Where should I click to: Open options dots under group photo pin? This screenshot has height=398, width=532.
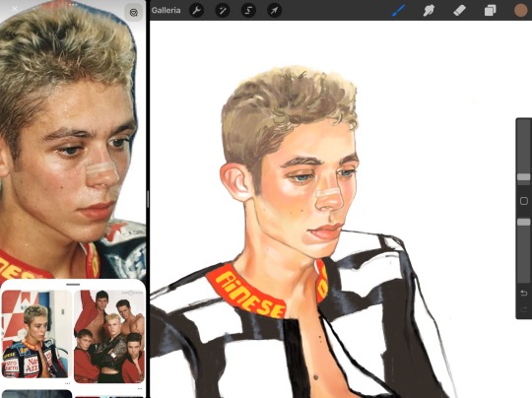[140, 388]
